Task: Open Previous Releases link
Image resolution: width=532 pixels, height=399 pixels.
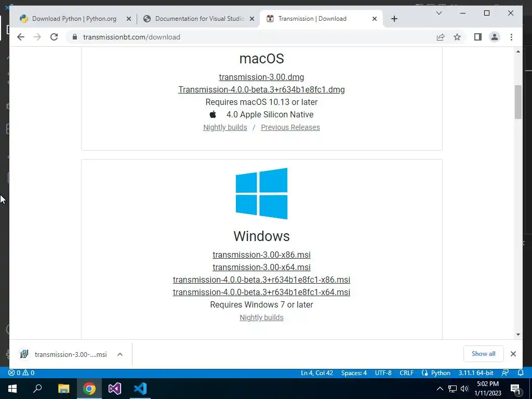Action: [290, 127]
